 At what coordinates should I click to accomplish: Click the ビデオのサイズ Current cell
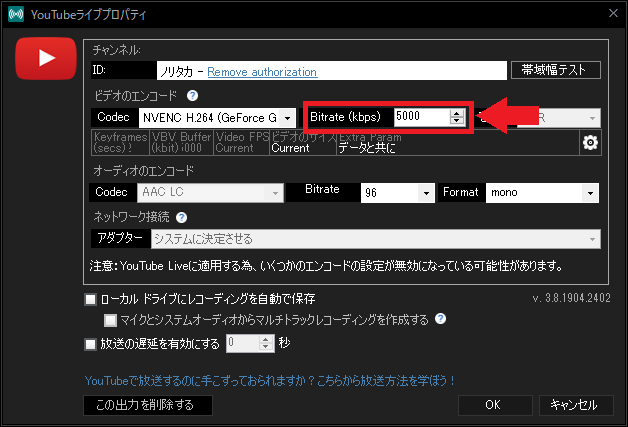[x=303, y=143]
